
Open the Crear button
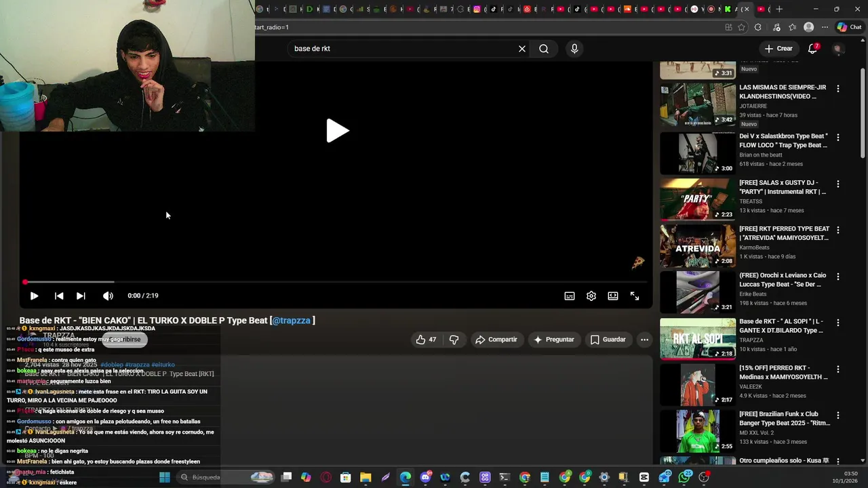pyautogui.click(x=778, y=49)
